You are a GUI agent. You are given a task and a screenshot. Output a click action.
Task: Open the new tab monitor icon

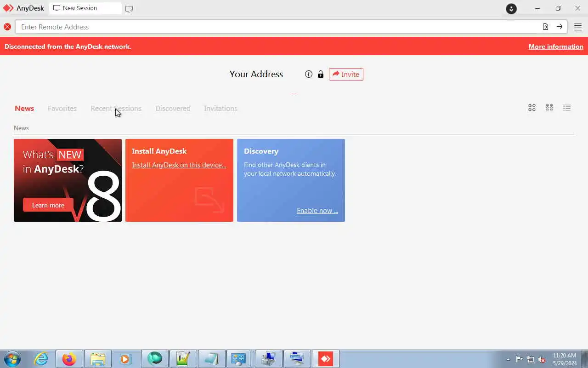129,9
